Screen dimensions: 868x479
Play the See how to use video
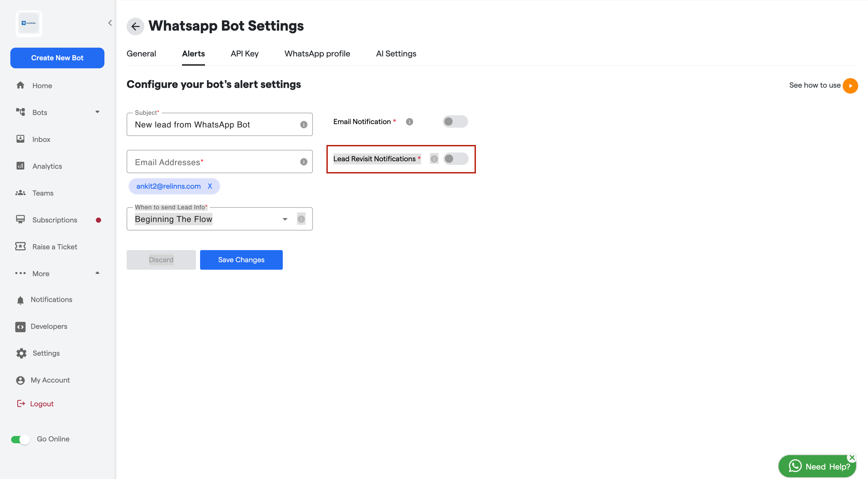[850, 86]
